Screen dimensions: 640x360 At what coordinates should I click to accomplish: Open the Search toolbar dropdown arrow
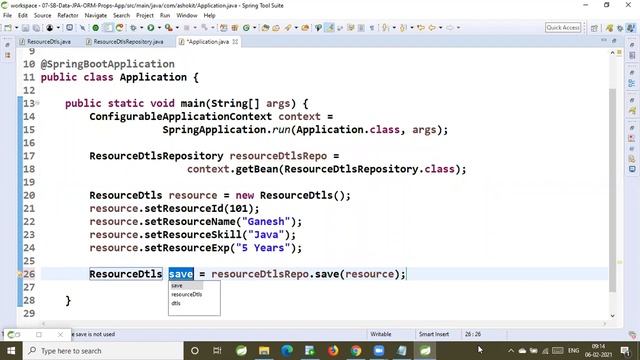(296, 28)
